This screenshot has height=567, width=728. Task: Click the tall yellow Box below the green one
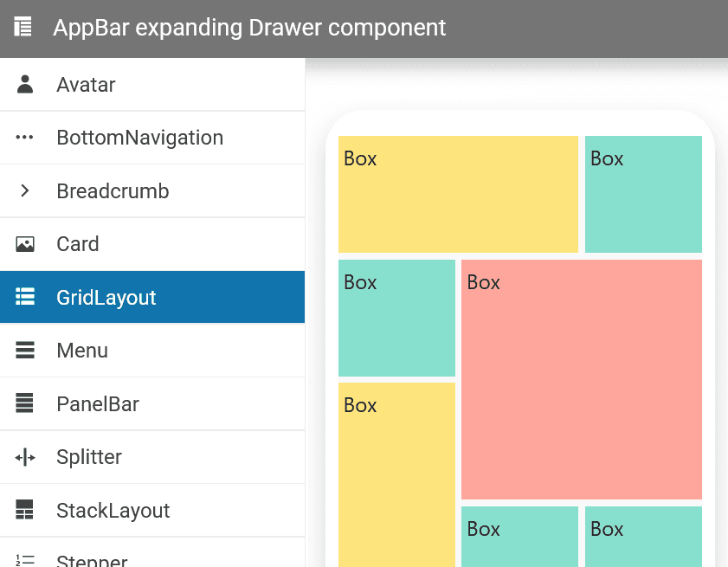point(397,474)
